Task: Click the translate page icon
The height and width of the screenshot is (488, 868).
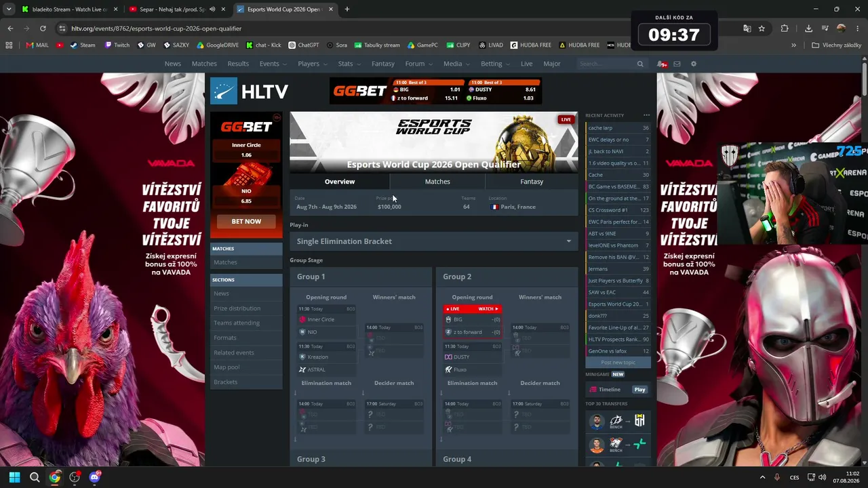Action: (x=747, y=28)
